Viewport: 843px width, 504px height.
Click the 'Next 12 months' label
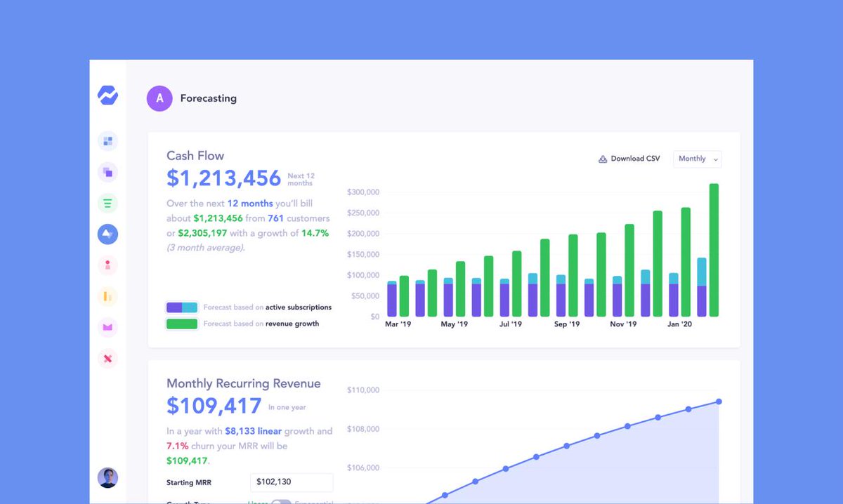pos(301,179)
